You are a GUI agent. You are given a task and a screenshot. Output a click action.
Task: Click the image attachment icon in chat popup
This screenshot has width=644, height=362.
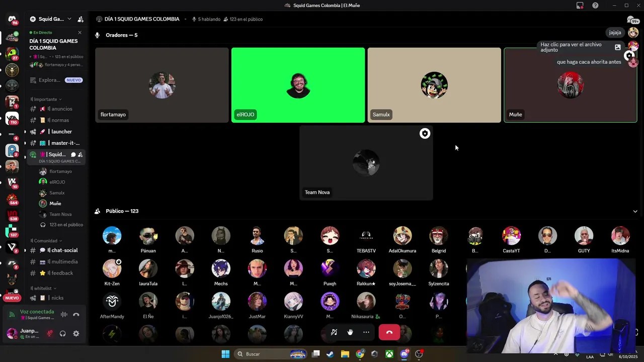[x=618, y=47]
